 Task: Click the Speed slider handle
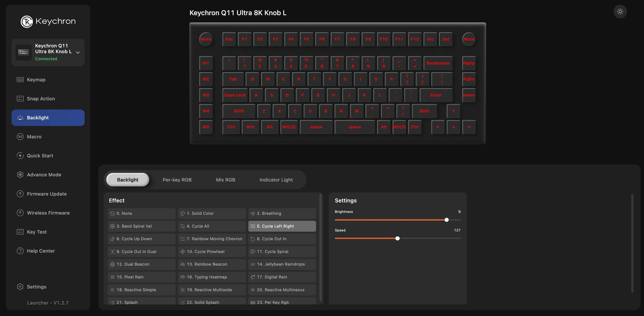[398, 239]
